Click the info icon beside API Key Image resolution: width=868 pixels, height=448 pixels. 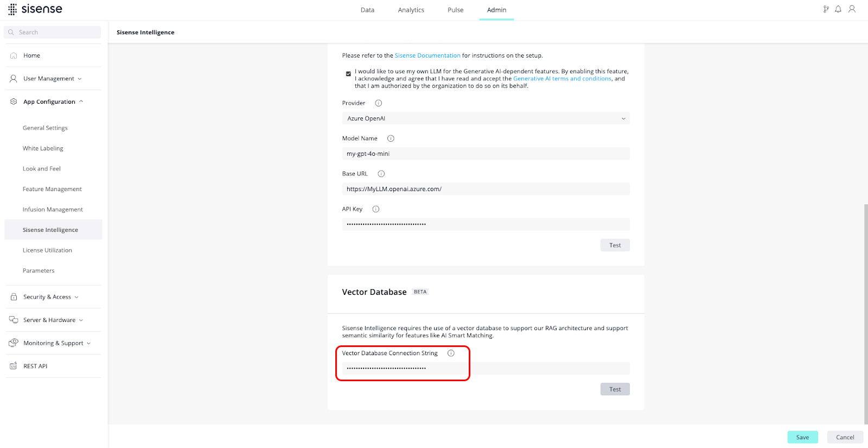[x=376, y=209]
